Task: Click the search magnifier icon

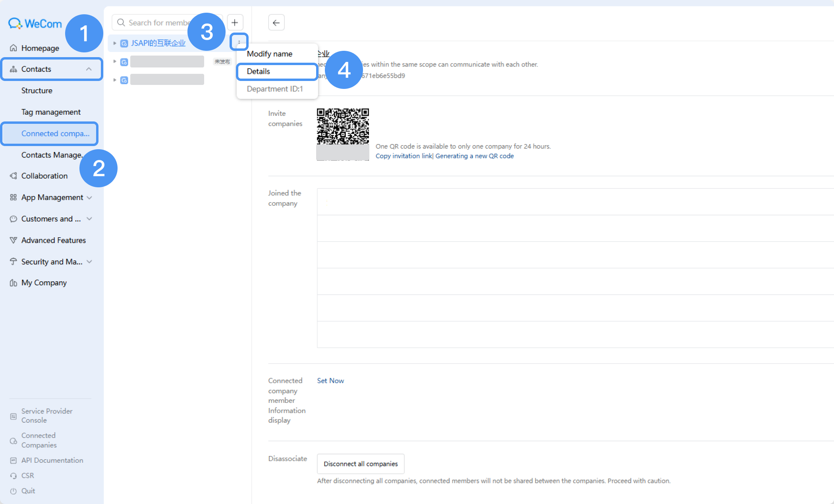Action: coord(121,23)
